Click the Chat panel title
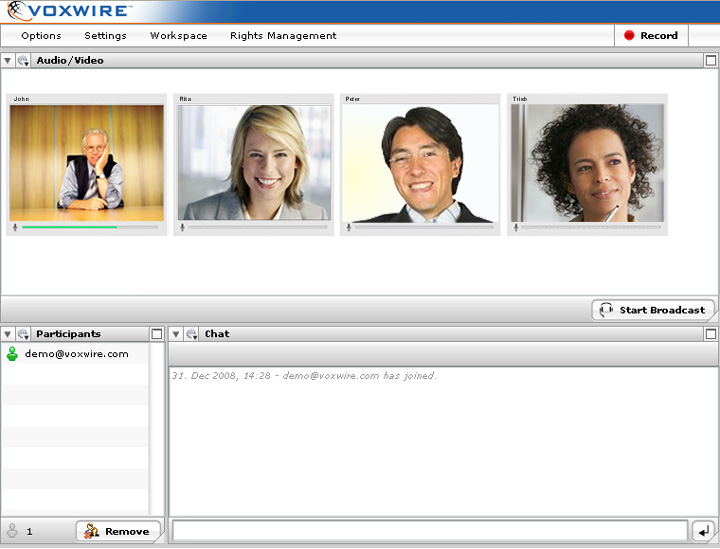Viewport: 720px width, 549px height. click(x=217, y=334)
